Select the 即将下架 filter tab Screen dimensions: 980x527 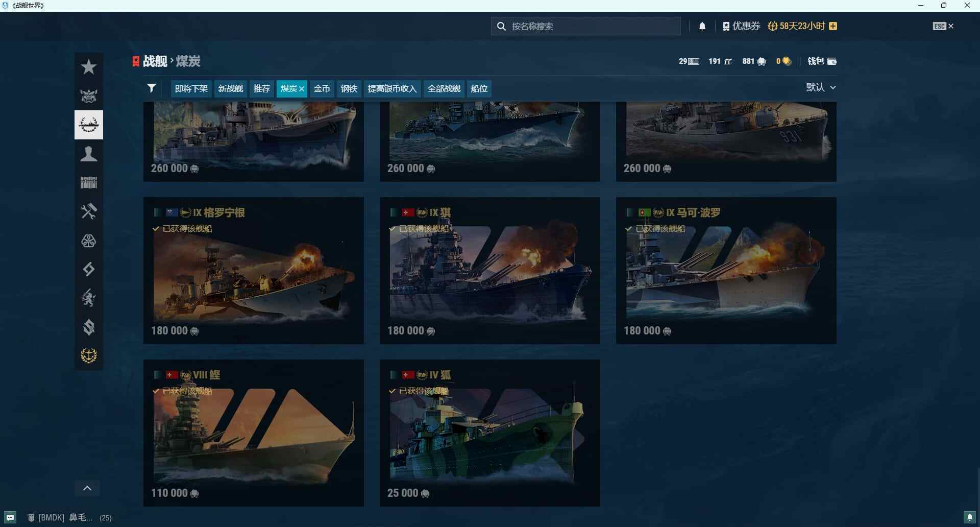point(191,88)
